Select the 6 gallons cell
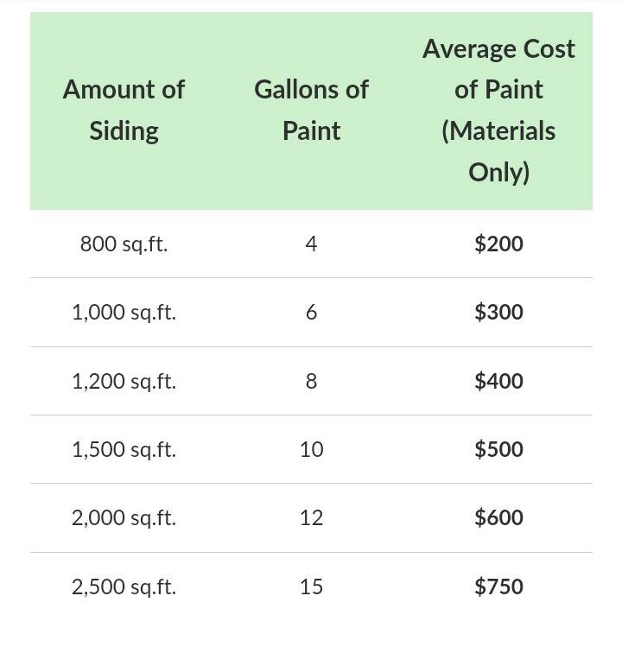622x672 pixels. tap(311, 312)
